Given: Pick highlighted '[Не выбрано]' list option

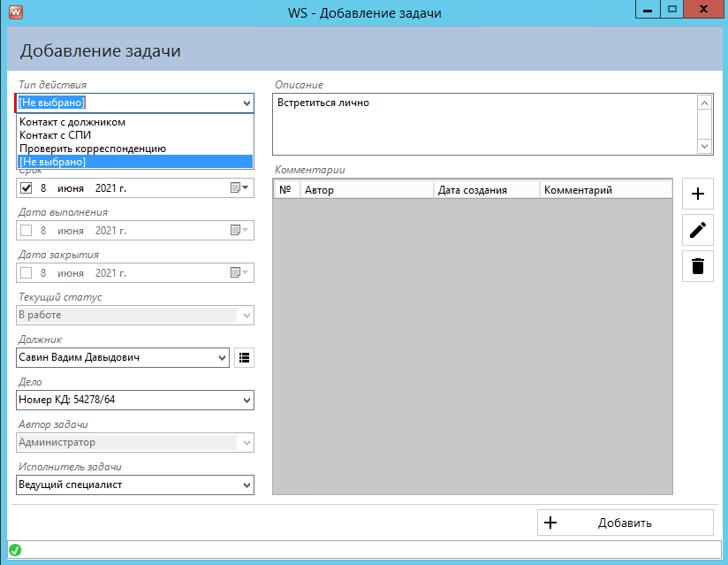Looking at the screenshot, I should point(135,162).
